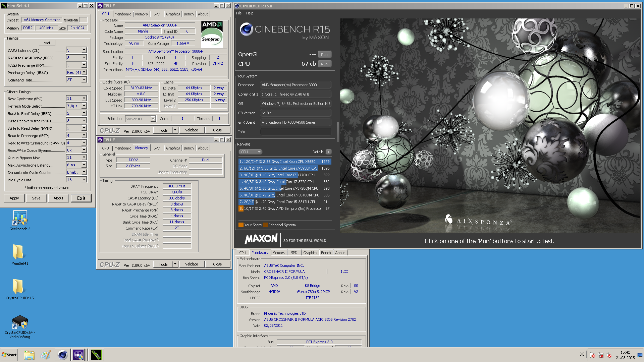Open Windows Explorer from the taskbar
Image resolution: width=644 pixels, height=362 pixels.
click(29, 355)
